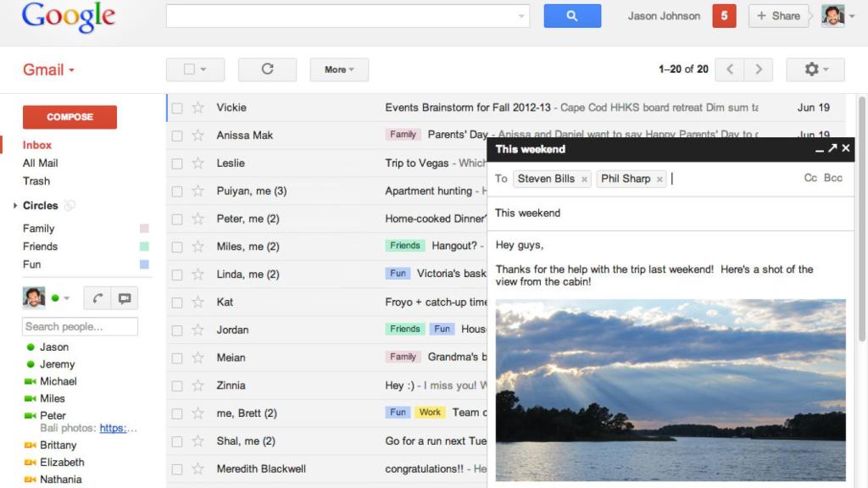The width and height of the screenshot is (868, 488).
Task: Click the red Compose button
Action: click(x=70, y=117)
